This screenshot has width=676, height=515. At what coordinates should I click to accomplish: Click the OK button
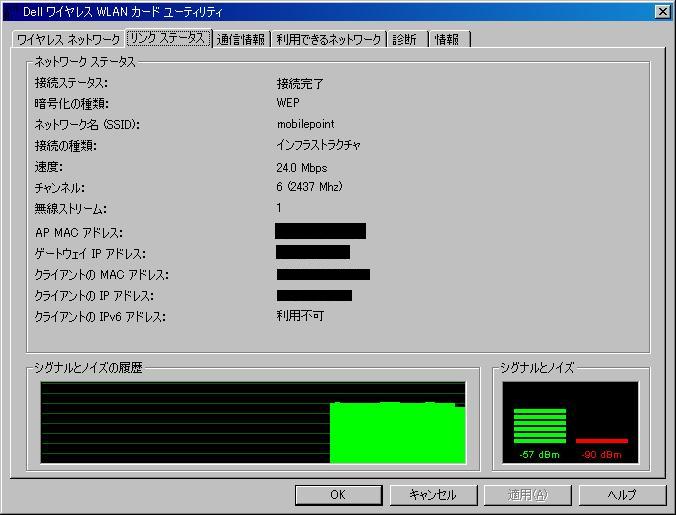tap(338, 495)
